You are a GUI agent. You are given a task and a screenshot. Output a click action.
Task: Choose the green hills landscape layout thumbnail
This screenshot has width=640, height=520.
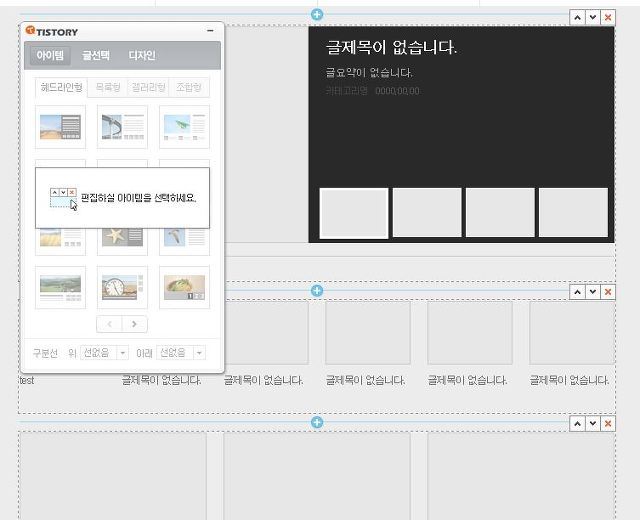[x=60, y=288]
